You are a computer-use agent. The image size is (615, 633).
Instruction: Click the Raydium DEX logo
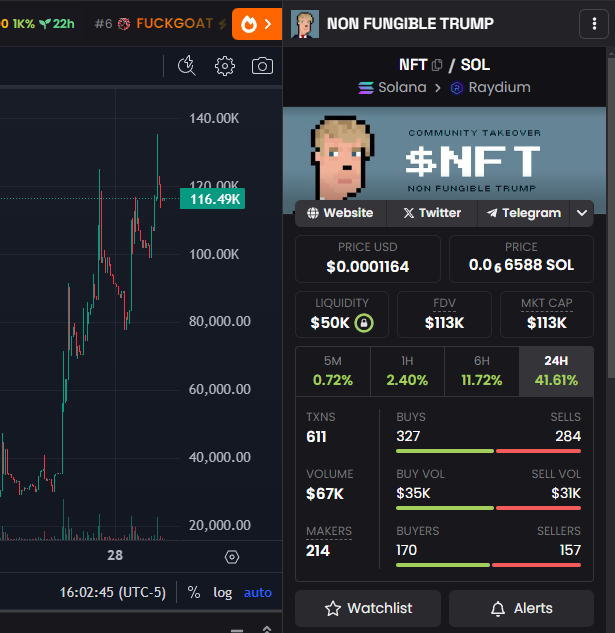point(457,88)
